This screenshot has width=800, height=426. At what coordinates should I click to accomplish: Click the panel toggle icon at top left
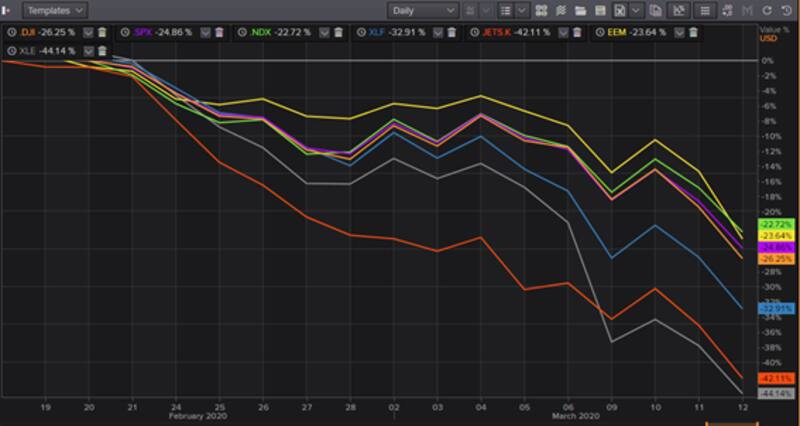click(8, 11)
